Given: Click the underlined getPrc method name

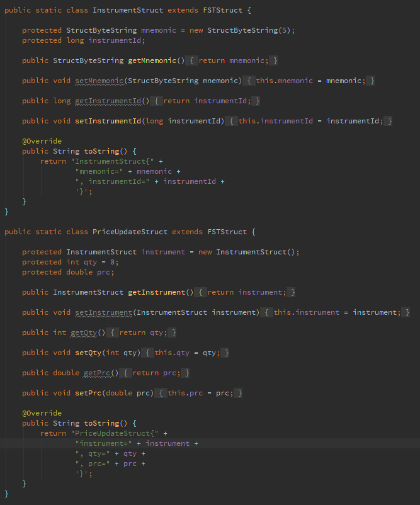Looking at the screenshot, I should click(97, 373).
